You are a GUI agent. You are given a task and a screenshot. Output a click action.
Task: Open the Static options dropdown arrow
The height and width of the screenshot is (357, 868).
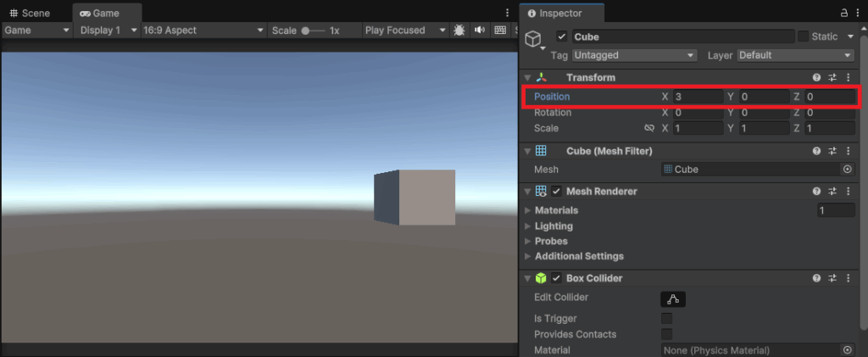(x=850, y=37)
